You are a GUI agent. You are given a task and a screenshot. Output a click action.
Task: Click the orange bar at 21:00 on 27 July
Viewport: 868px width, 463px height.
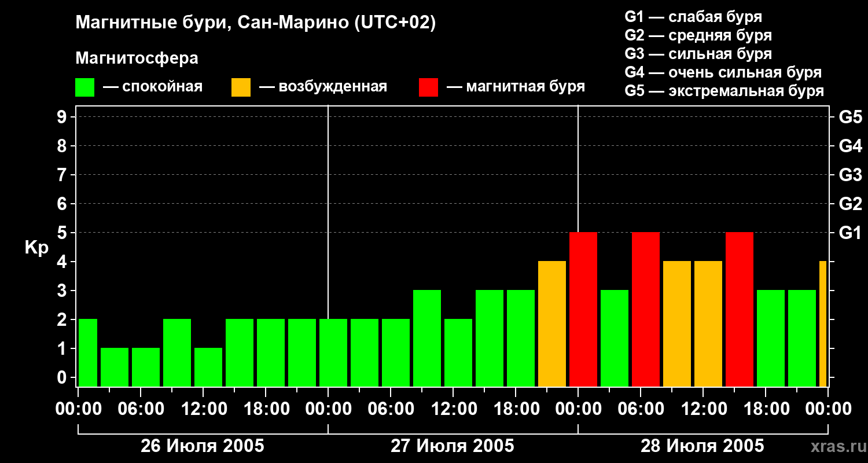552,324
